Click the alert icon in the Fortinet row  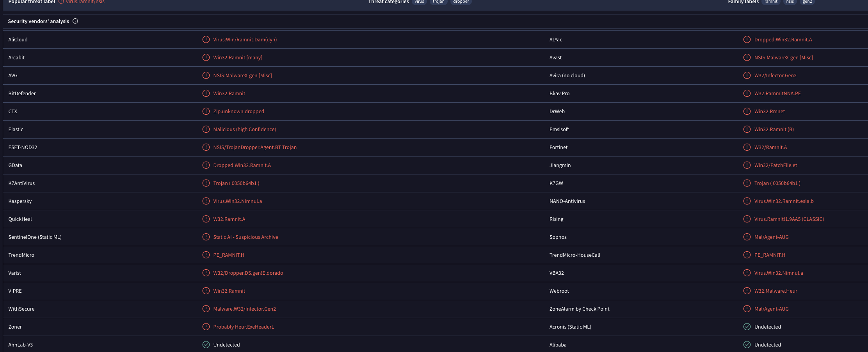[x=747, y=147]
